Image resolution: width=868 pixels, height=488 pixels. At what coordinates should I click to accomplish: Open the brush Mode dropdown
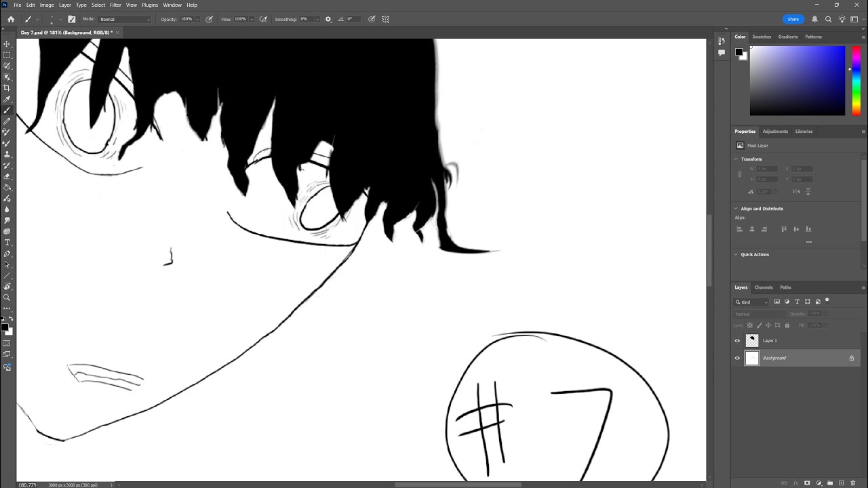point(125,19)
